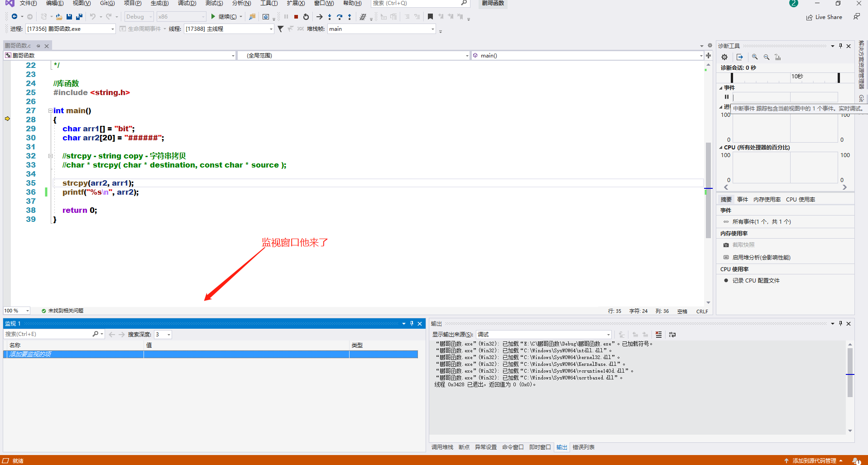Viewport: 868px width, 465px height.
Task: Click 添加到源代码管理 in status bar
Action: (814, 461)
